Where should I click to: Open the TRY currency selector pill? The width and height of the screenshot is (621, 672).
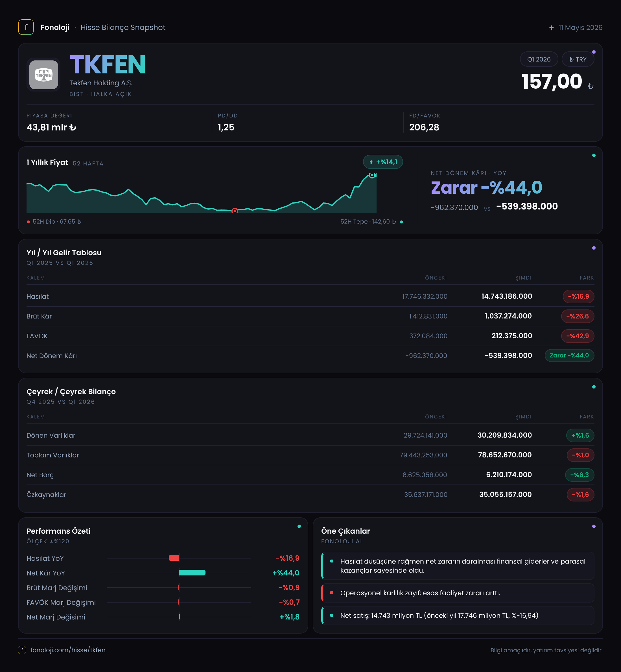point(578,59)
